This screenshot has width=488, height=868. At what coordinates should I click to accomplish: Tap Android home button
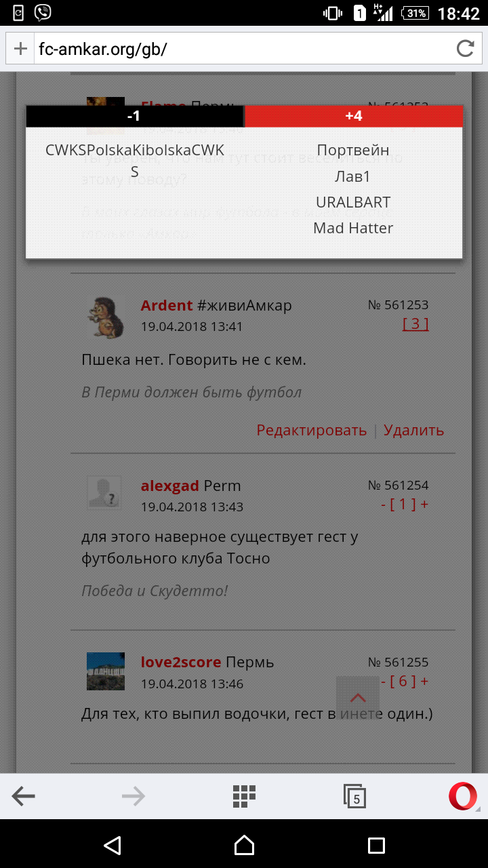pos(244,844)
